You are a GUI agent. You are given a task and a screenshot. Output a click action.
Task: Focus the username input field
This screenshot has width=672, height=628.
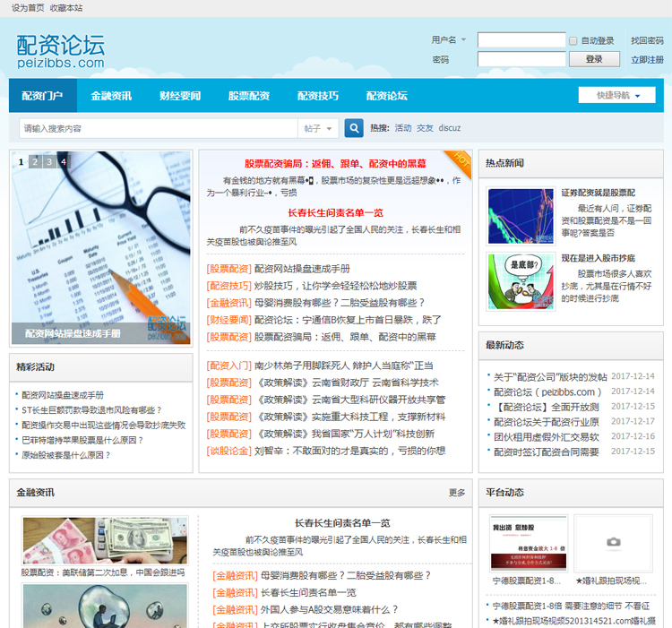[521, 40]
